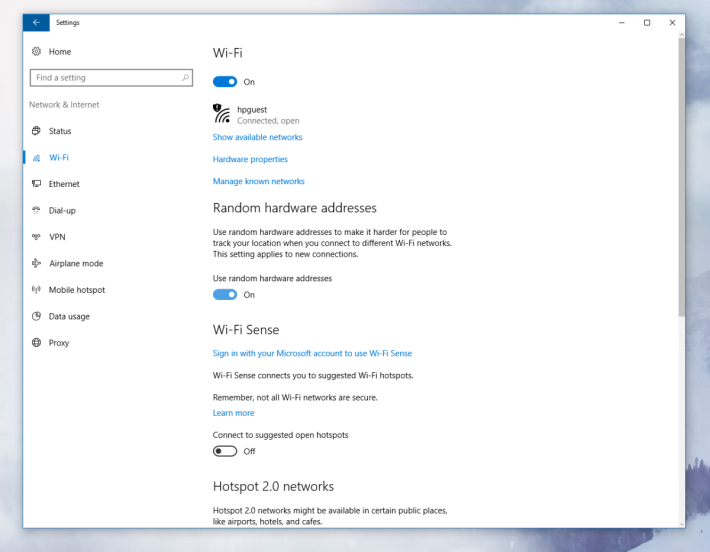710x552 pixels.
Task: Open Airplane mode settings
Action: tap(76, 264)
